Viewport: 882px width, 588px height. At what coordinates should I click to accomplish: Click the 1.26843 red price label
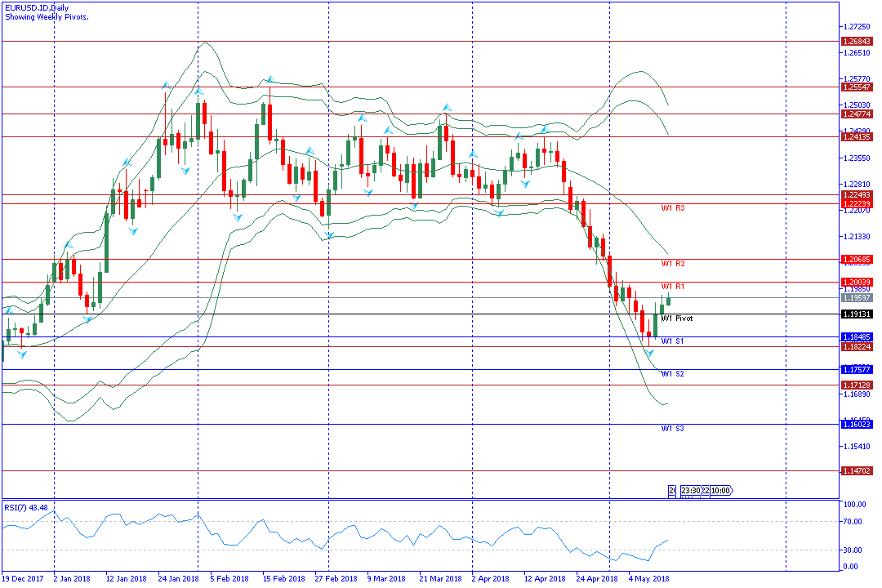856,42
